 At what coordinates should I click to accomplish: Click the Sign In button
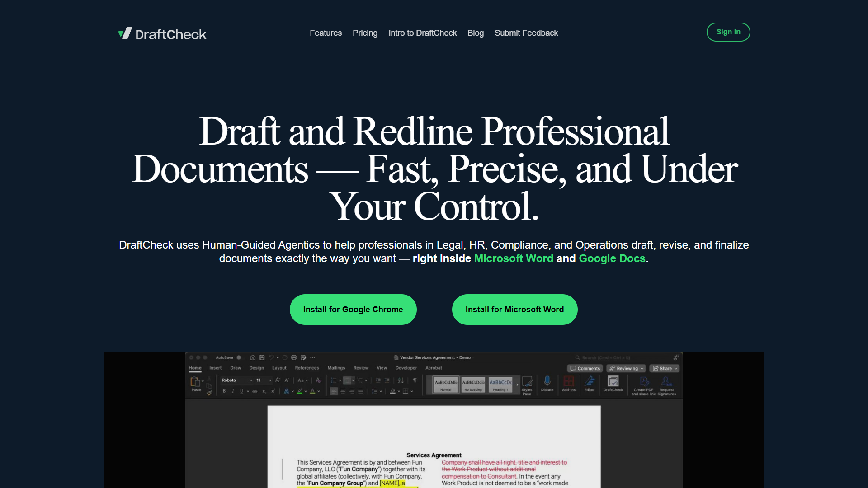[728, 32]
